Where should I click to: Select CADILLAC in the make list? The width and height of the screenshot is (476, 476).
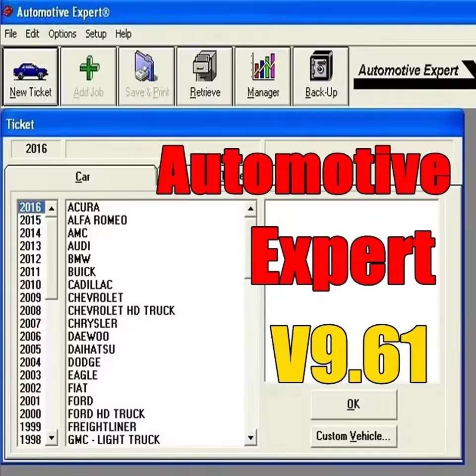coord(90,285)
